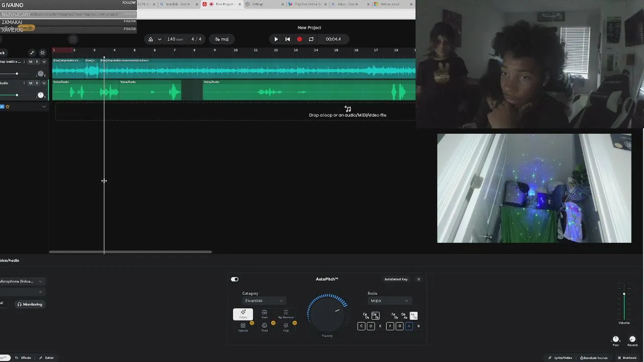Open the BandLab Sounds panel
Screen dimensions: 644x362
[594, 357]
